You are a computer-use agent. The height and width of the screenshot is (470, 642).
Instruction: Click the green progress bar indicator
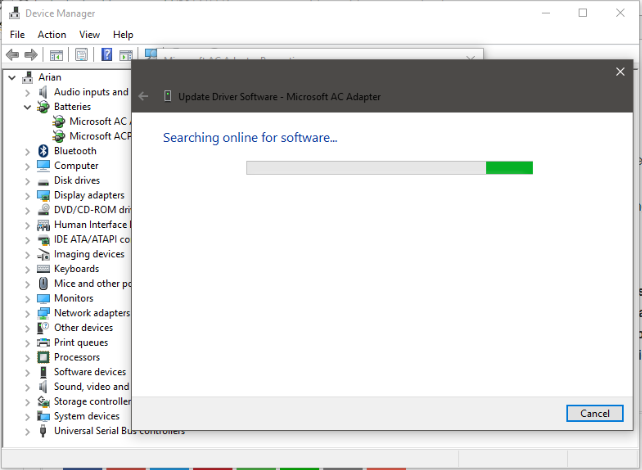point(509,168)
